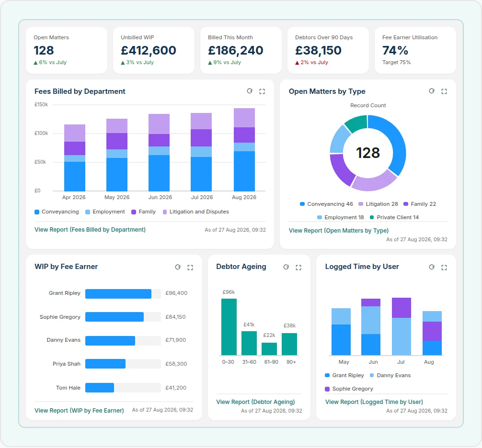This screenshot has height=448, width=482.
Task: Click the Apr 2026 stacked bar
Action: (75, 158)
